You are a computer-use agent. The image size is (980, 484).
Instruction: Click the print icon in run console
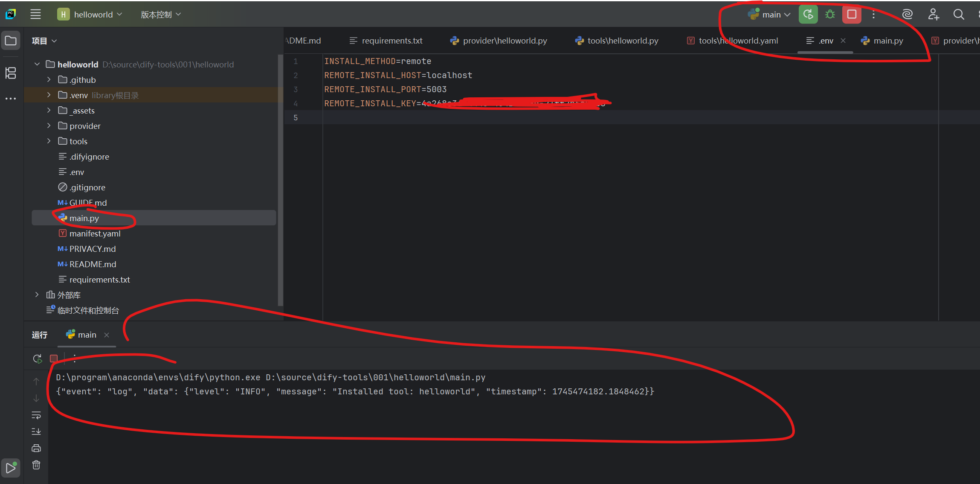pyautogui.click(x=36, y=448)
